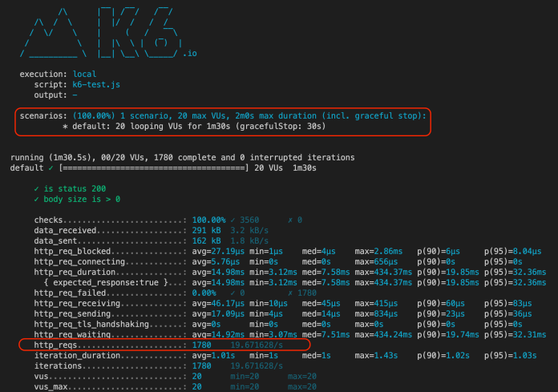Click the 'data_sent' metric label

click(x=55, y=240)
